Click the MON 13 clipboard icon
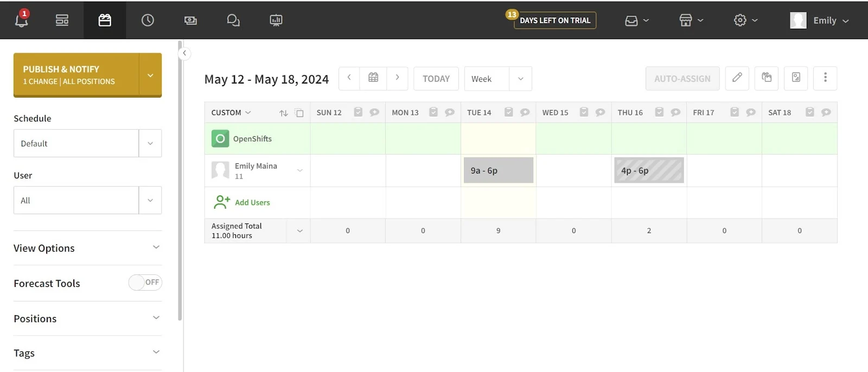The height and width of the screenshot is (372, 868). click(x=433, y=112)
